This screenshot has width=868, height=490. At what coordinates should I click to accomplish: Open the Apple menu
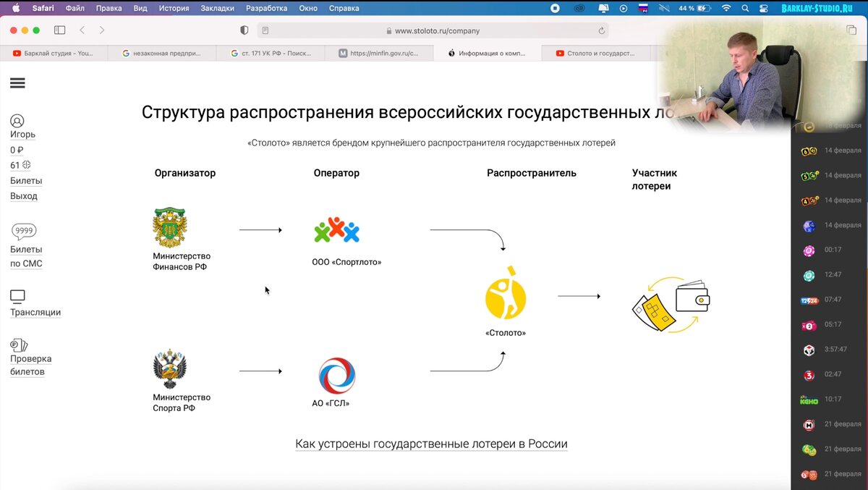pyautogui.click(x=16, y=8)
